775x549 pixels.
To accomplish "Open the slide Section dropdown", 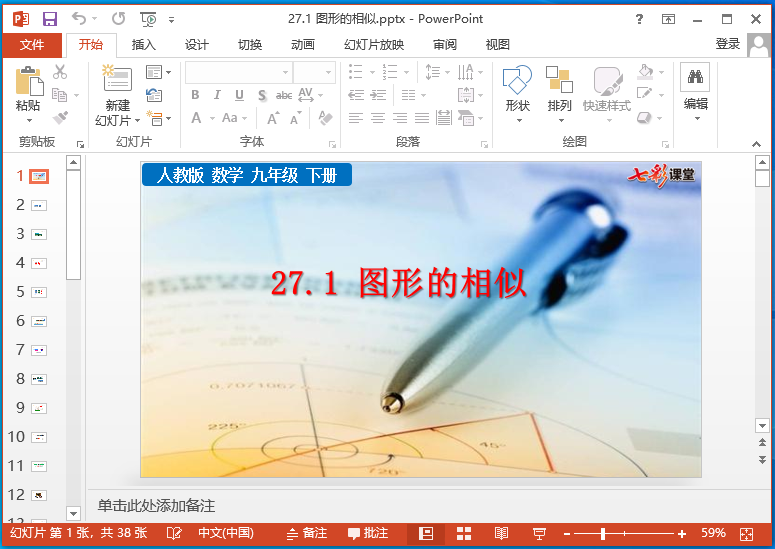I will point(159,119).
